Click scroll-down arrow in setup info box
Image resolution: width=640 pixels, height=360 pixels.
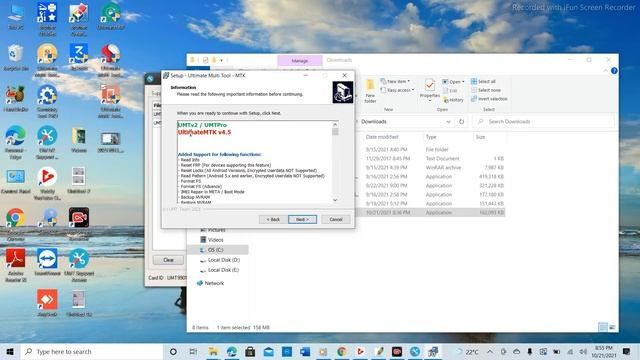(x=335, y=200)
